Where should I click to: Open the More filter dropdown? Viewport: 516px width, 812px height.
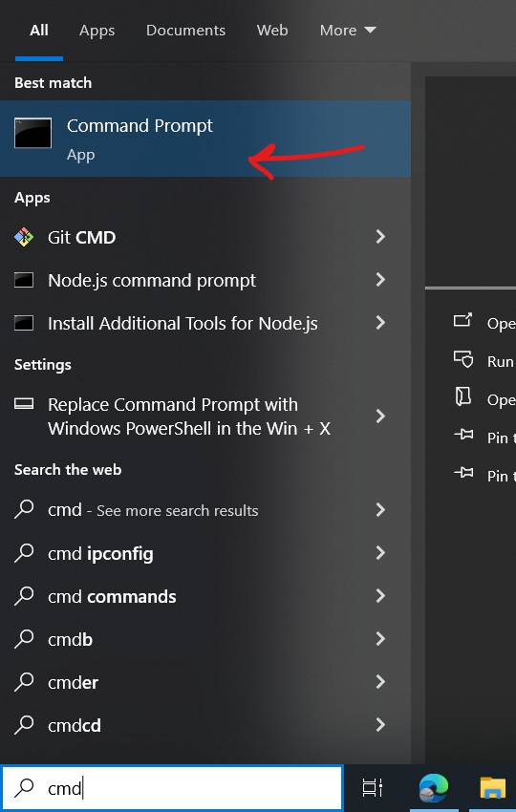coord(348,30)
